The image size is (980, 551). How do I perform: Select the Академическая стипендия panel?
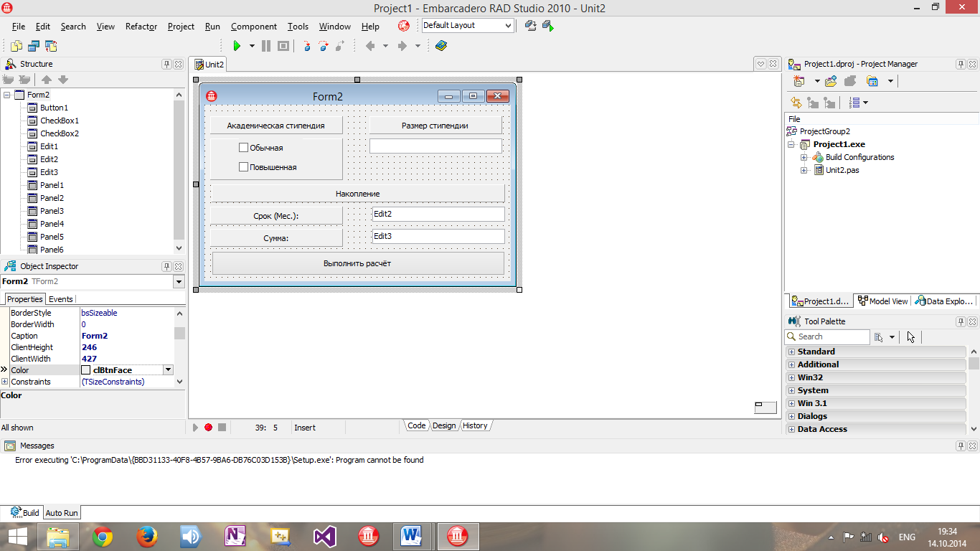tap(275, 126)
